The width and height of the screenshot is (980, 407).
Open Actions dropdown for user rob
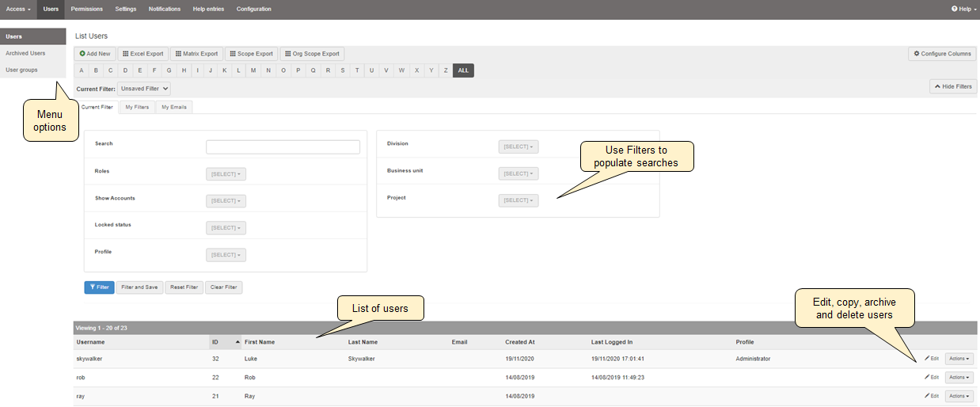959,378
